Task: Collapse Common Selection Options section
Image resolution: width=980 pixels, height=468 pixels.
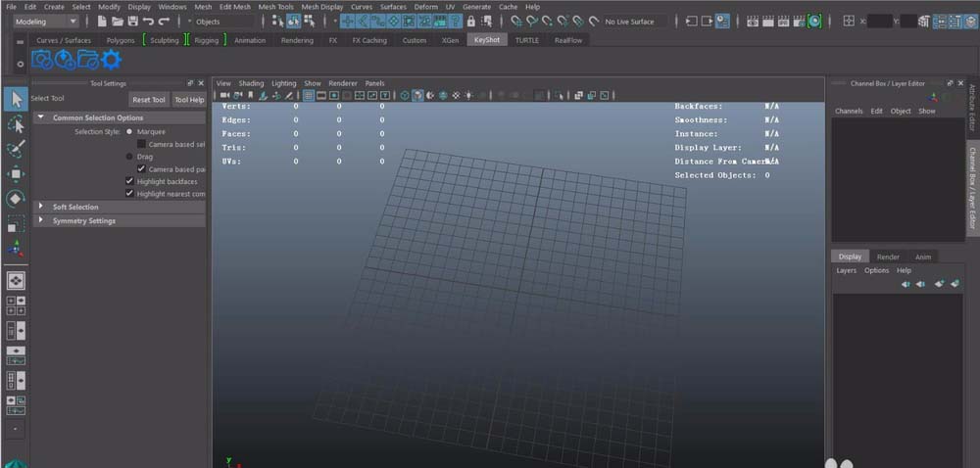Action: (40, 117)
